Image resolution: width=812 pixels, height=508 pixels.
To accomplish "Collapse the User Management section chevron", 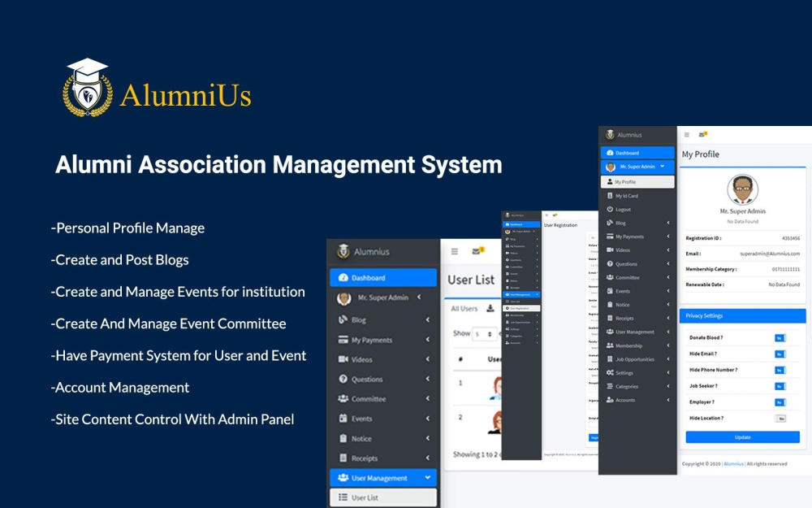I will pos(428,478).
